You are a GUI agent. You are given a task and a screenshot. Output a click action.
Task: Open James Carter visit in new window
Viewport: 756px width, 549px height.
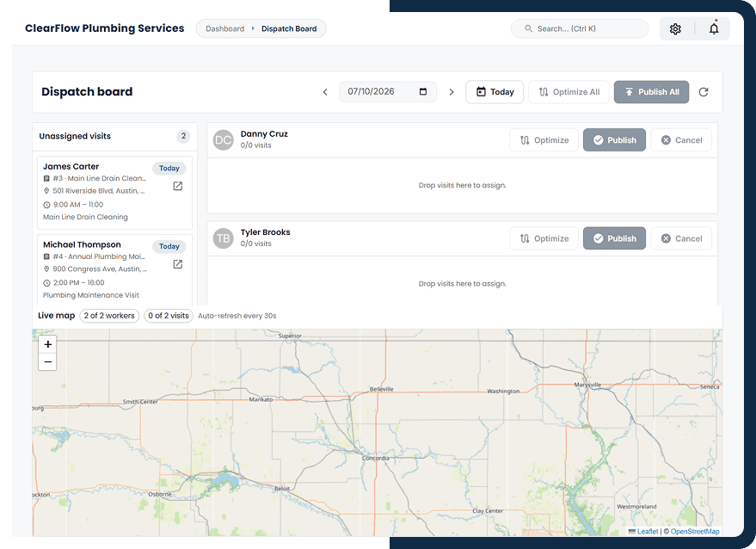click(178, 186)
